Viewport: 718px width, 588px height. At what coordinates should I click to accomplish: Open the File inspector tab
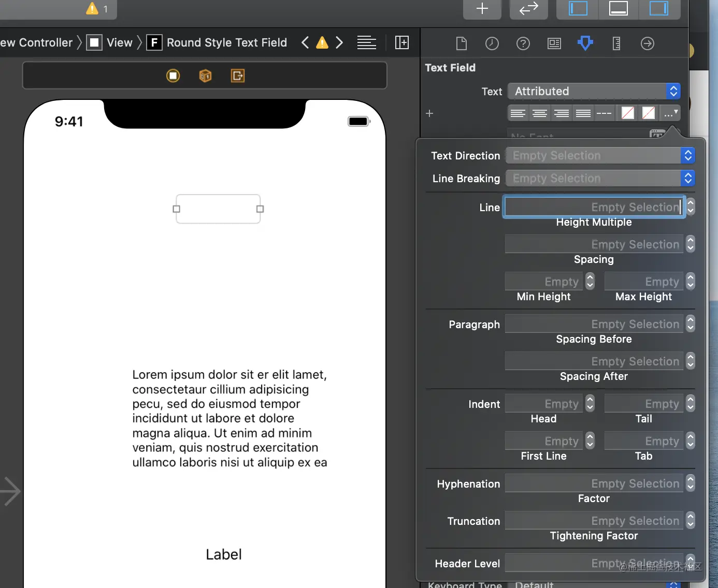pos(461,43)
